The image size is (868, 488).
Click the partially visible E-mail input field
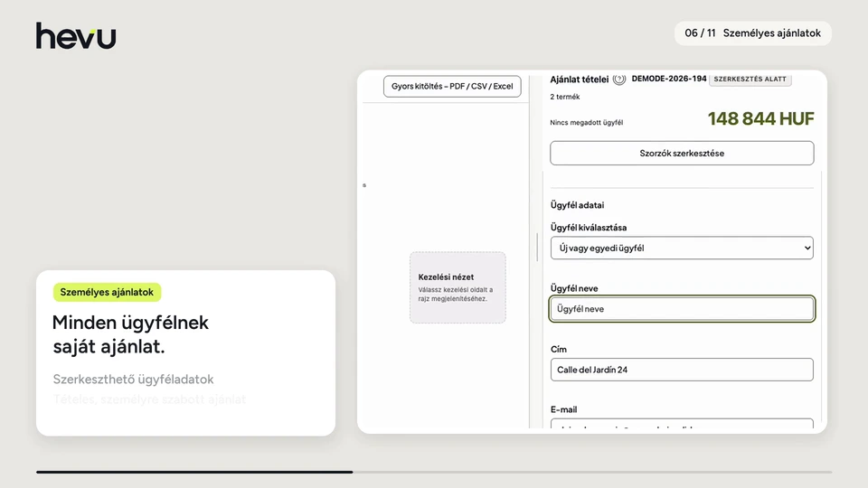682,424
